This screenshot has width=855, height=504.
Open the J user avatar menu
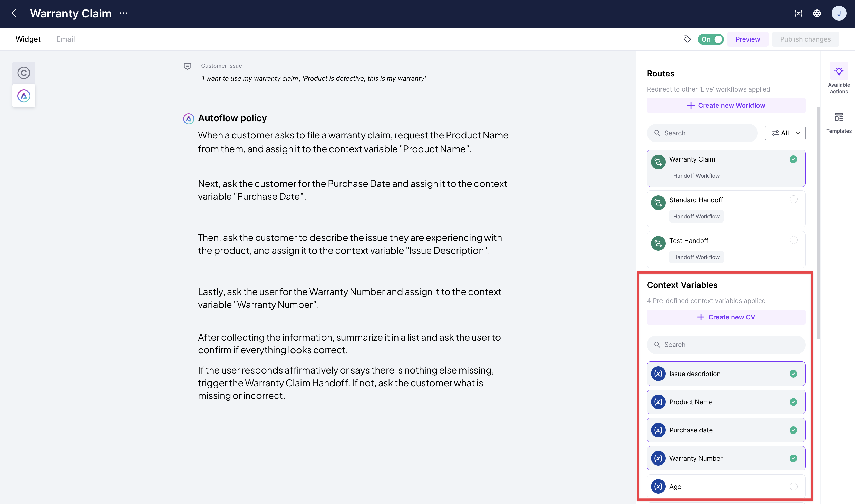[x=839, y=13]
